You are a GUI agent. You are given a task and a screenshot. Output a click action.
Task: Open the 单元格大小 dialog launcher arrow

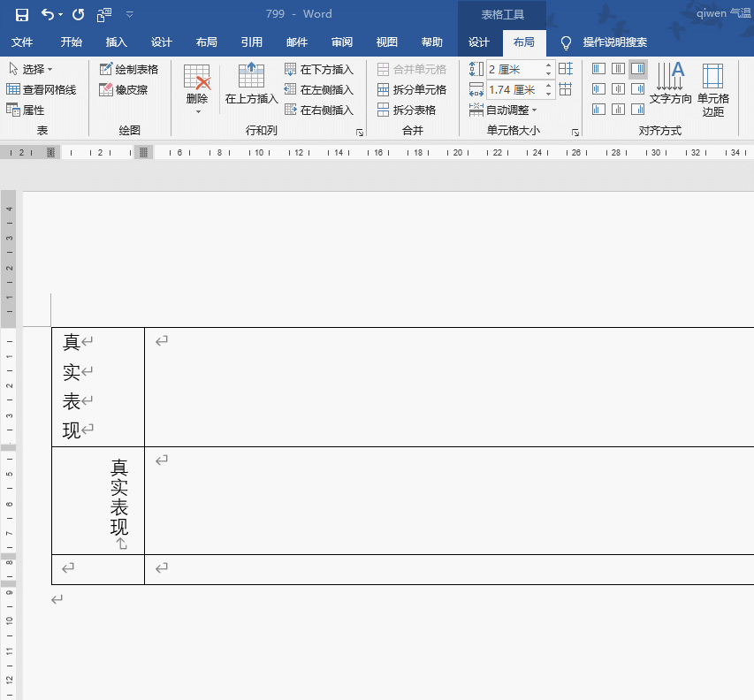point(575,132)
